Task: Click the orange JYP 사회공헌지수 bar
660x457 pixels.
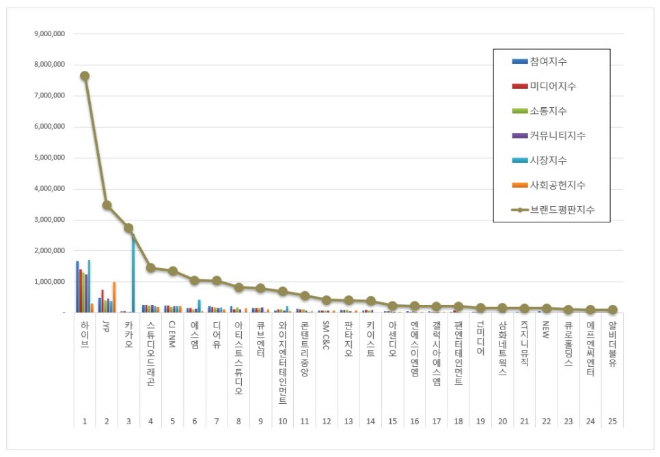Action: [x=114, y=297]
